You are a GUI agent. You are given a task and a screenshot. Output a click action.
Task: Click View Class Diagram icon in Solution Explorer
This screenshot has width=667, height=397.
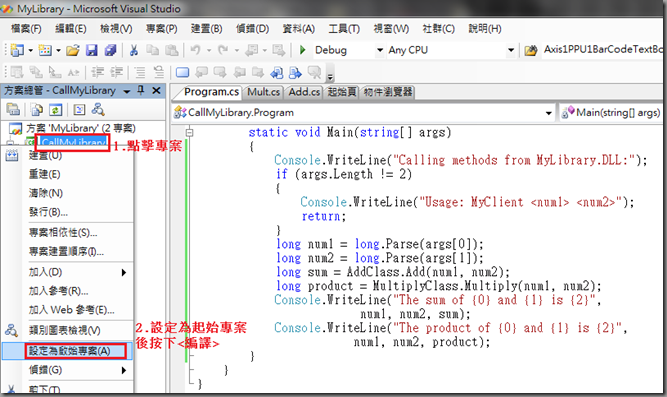point(98,110)
